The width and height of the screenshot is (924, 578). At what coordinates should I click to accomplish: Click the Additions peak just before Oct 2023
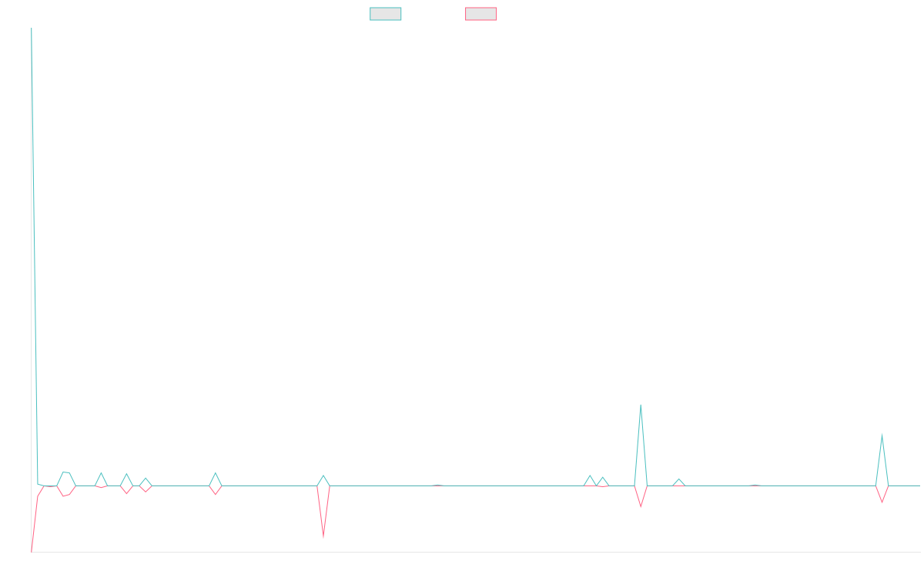point(101,474)
